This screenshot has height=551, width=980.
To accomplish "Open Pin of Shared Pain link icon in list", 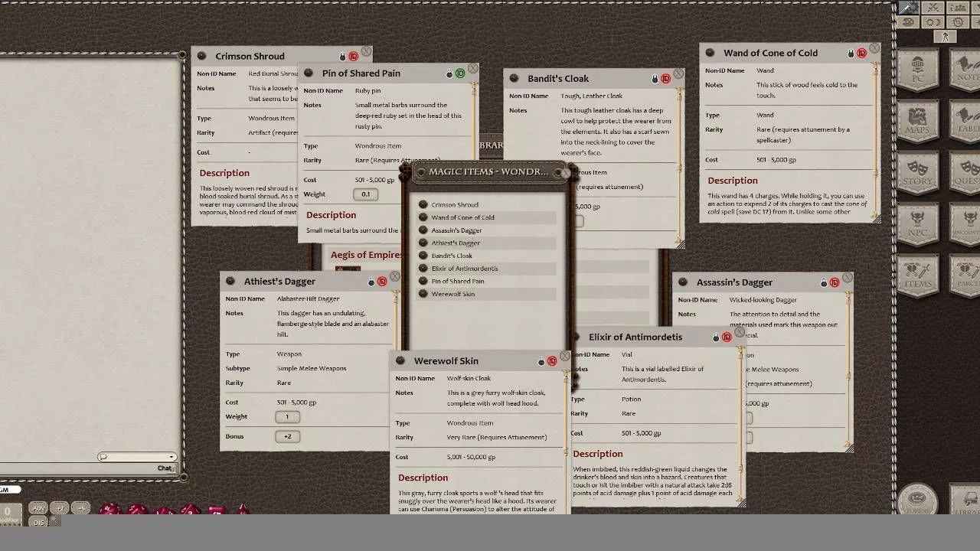I will [x=423, y=281].
